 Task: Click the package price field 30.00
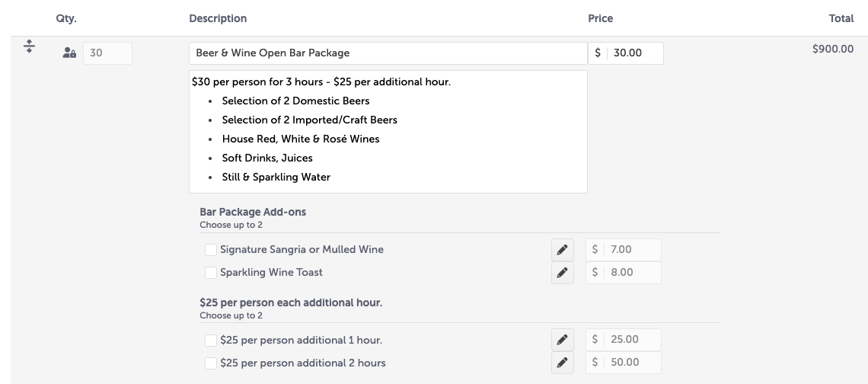[x=626, y=53]
